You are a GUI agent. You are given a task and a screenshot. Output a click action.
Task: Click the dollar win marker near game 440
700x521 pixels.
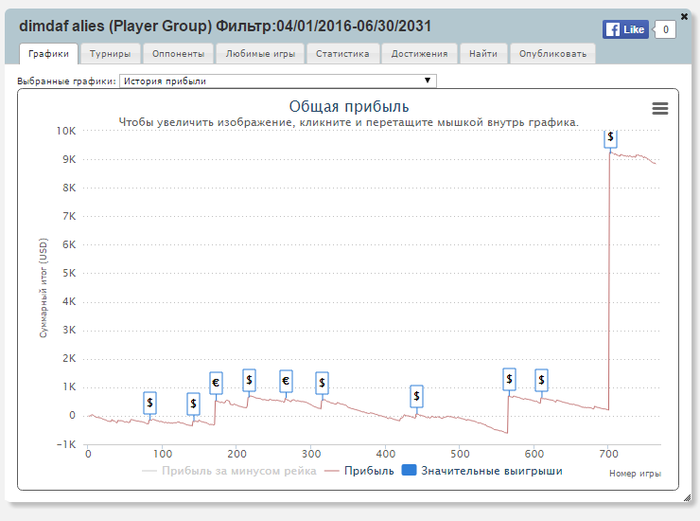[x=417, y=396]
